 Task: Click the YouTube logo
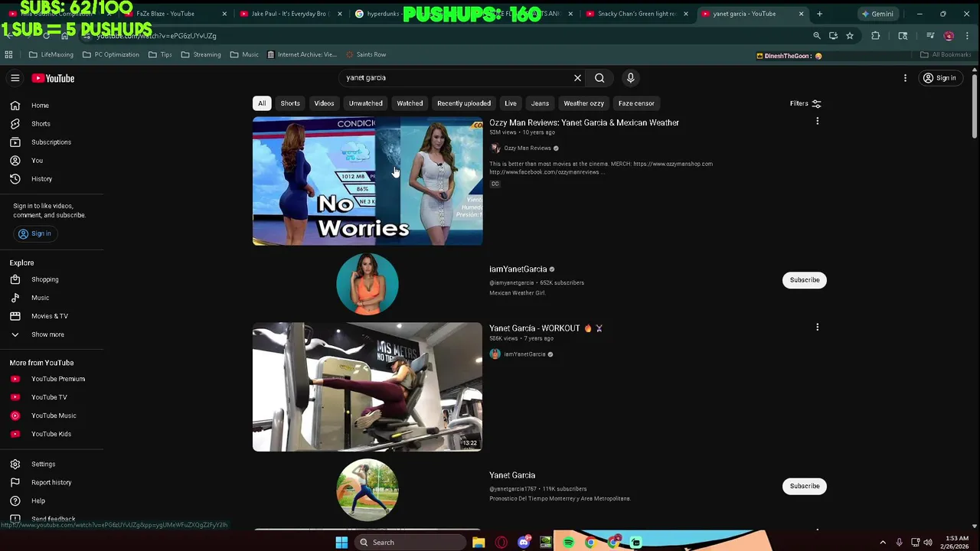(53, 78)
